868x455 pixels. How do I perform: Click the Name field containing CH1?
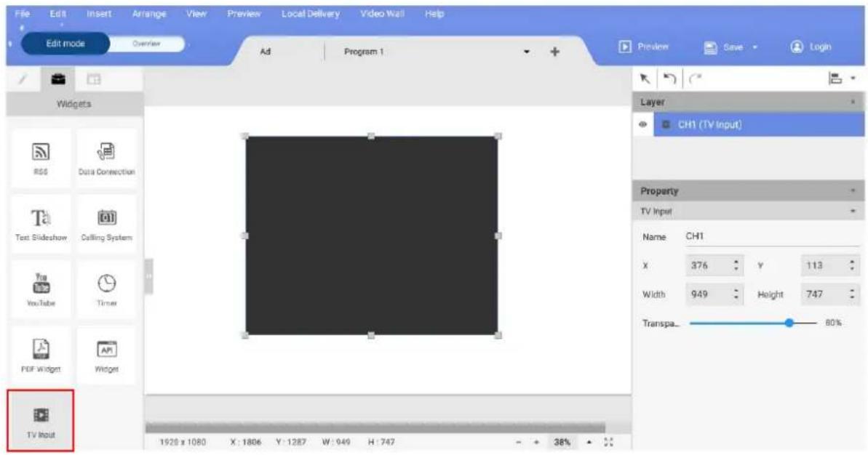(x=772, y=237)
